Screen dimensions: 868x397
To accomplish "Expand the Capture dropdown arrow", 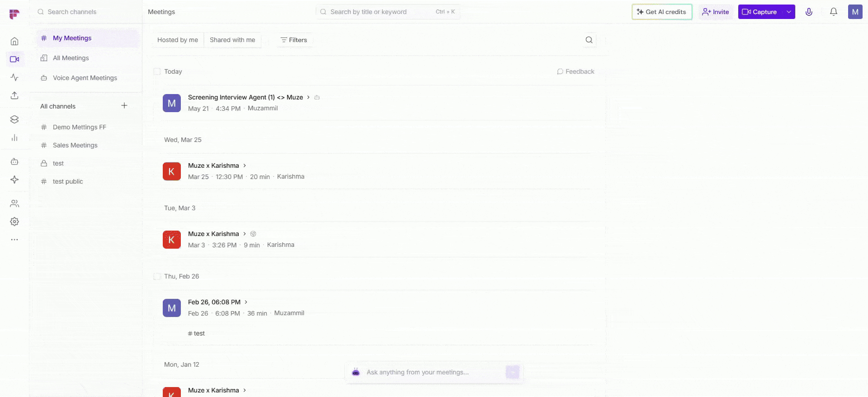I will coord(789,12).
